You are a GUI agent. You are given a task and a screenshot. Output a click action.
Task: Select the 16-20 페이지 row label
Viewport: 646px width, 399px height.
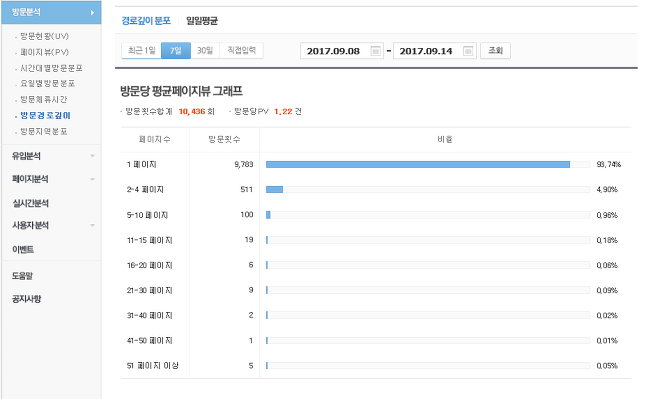pos(150,265)
